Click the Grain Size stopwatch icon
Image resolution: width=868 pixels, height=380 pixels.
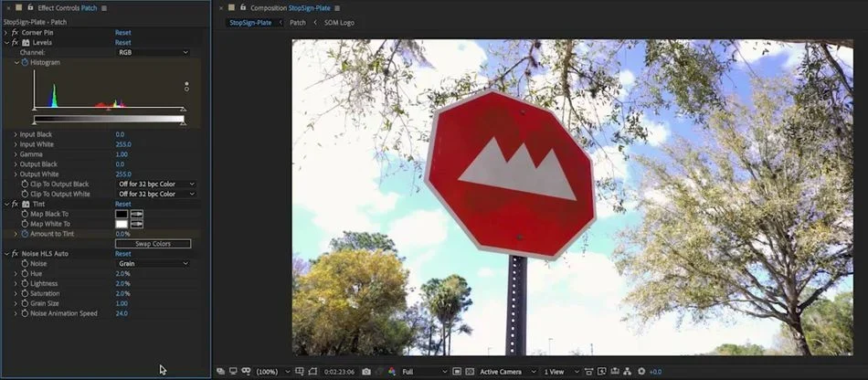coord(25,303)
